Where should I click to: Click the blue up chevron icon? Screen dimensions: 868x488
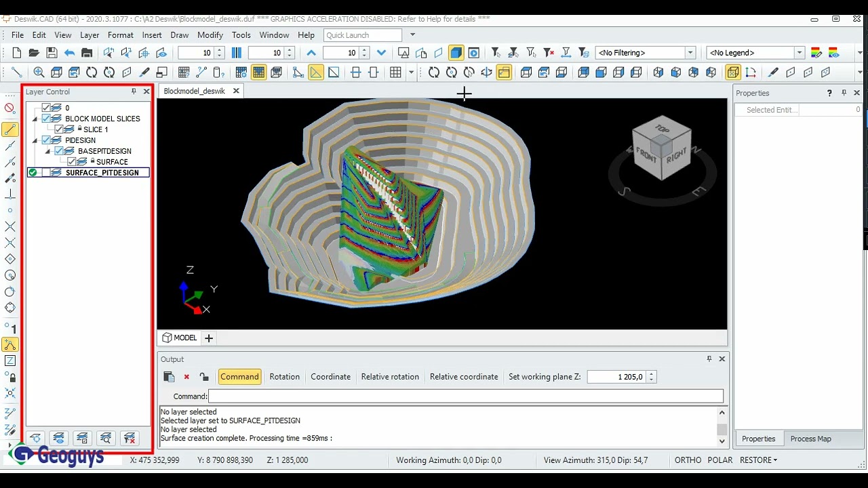tap(311, 53)
